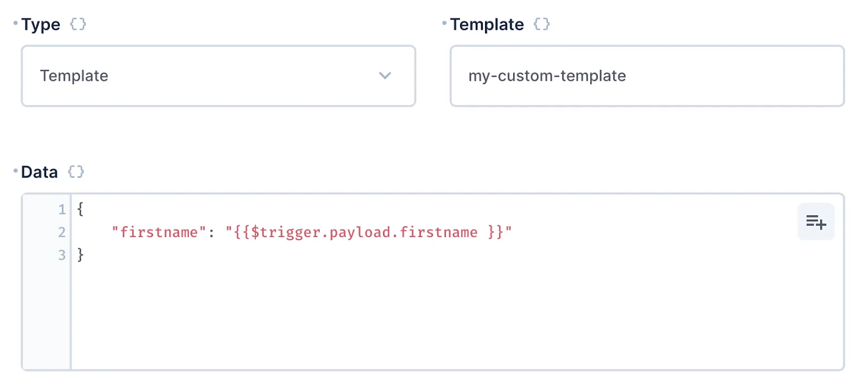The width and height of the screenshot is (868, 390).
Task: Select line number 3 in editor gutter
Action: click(62, 255)
